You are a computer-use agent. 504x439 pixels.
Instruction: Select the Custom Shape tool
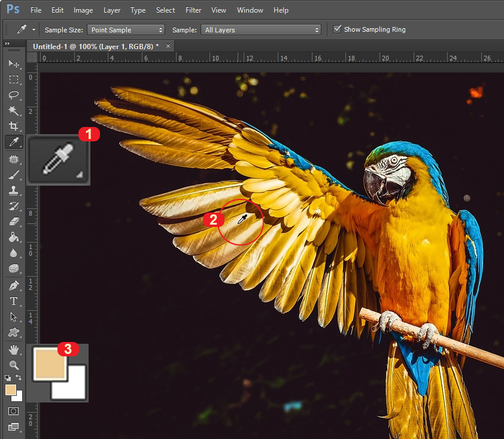coord(14,332)
